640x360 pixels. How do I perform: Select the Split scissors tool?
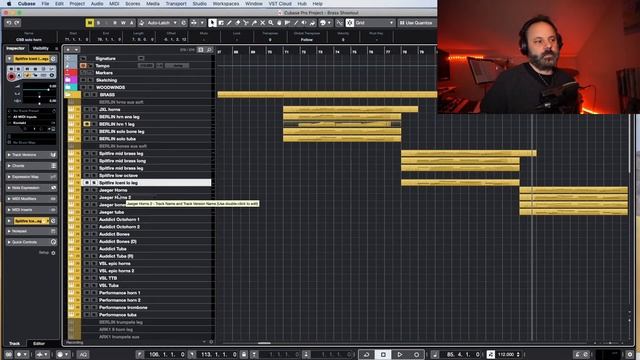(246, 23)
